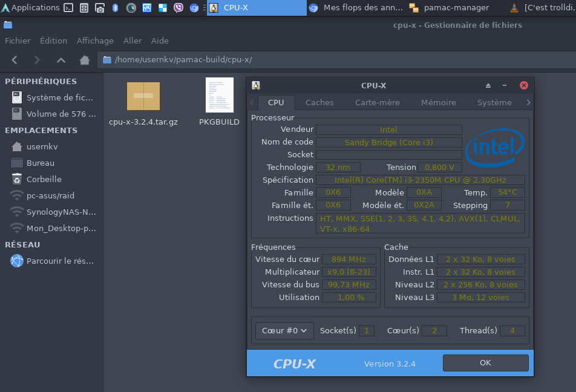576x392 pixels.
Task: Open the 'Cœur #0' core selector dropdown
Action: click(284, 331)
